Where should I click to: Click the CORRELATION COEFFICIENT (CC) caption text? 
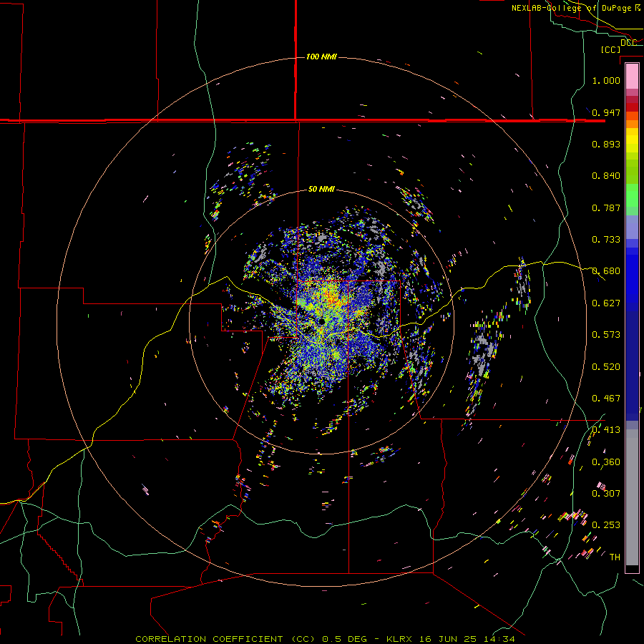[x=225, y=639]
